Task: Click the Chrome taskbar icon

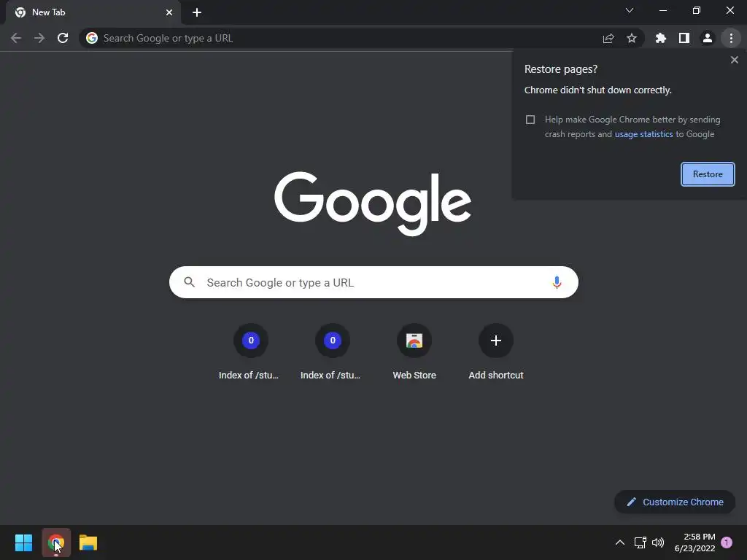Action: pos(56,542)
